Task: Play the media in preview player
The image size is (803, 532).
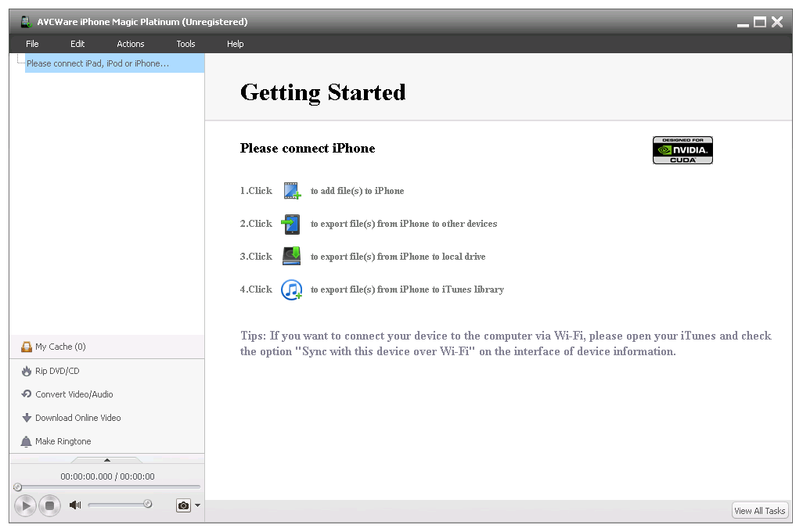Action: tap(25, 506)
